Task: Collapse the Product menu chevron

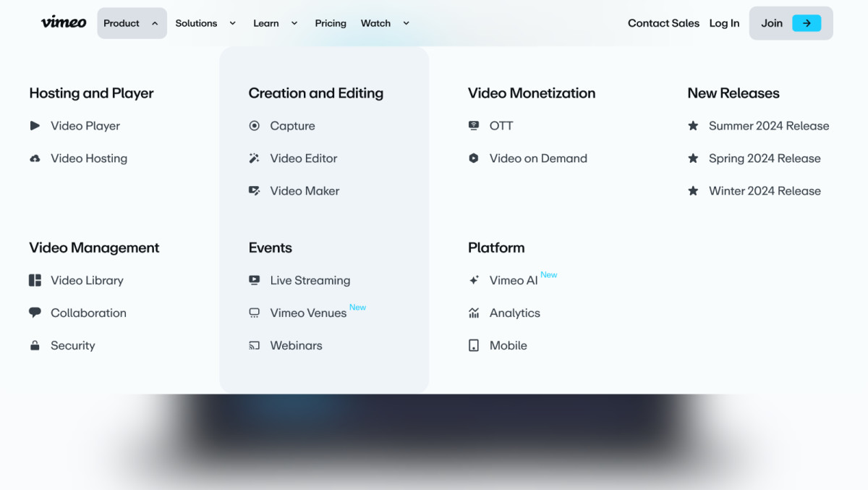Action: pyautogui.click(x=155, y=23)
